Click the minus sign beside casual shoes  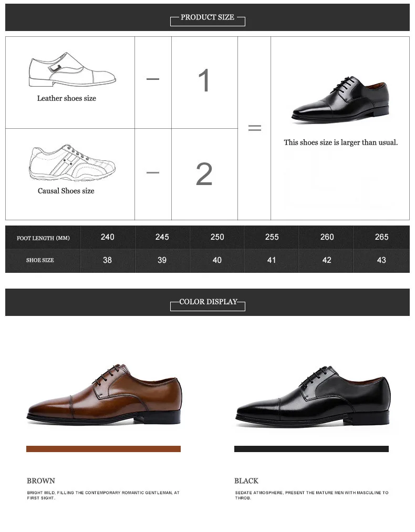pyautogui.click(x=153, y=172)
